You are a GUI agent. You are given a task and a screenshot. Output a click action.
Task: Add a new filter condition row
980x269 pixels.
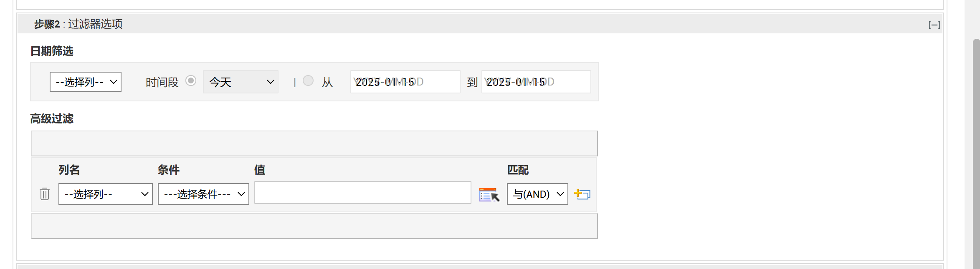point(582,194)
